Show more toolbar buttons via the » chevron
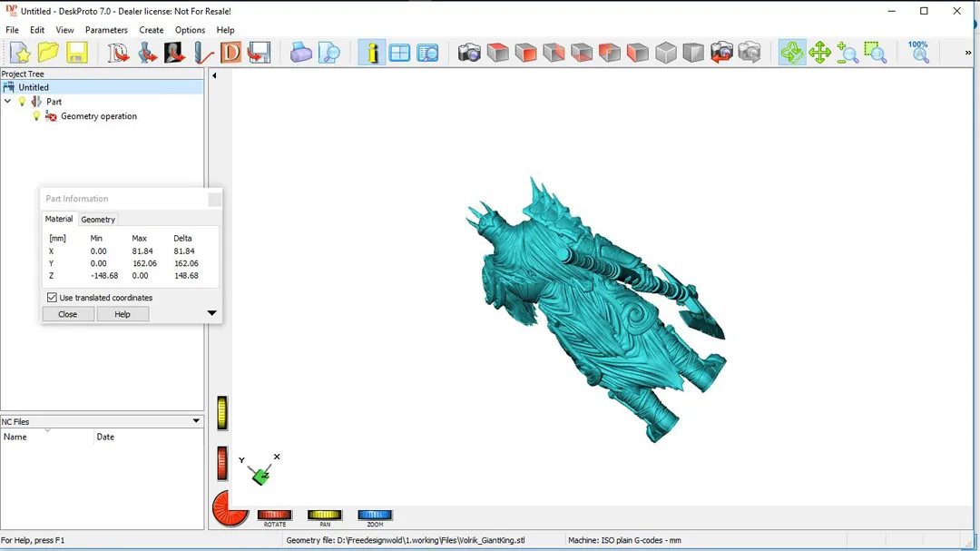This screenshot has width=980, height=551. pyautogui.click(x=968, y=54)
